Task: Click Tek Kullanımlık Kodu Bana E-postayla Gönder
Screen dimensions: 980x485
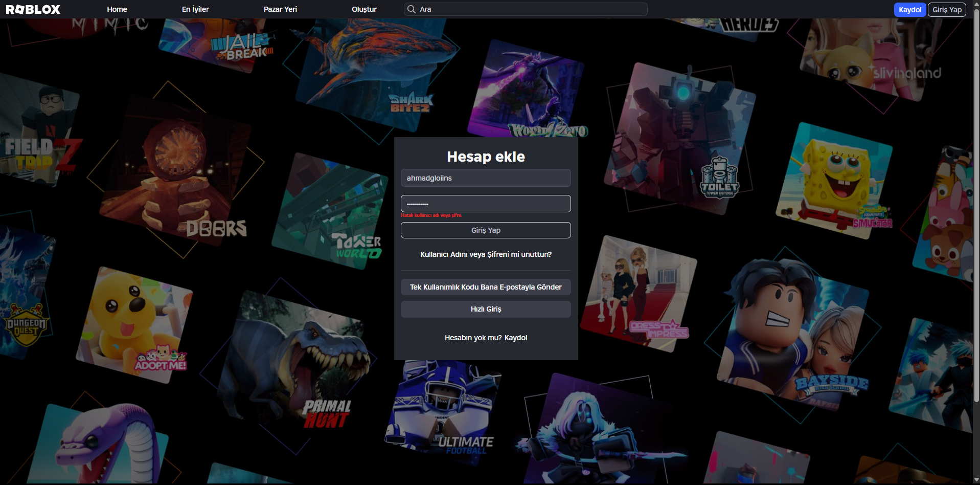Action: tap(486, 287)
